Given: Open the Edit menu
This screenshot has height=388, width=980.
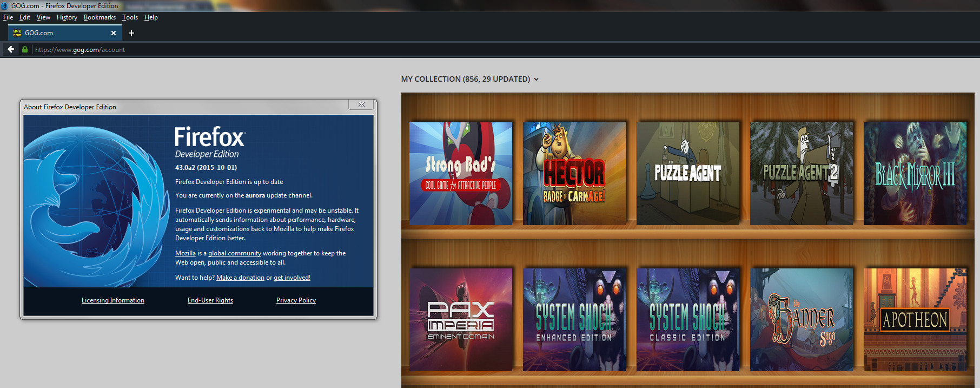Looking at the screenshot, I should 25,17.
